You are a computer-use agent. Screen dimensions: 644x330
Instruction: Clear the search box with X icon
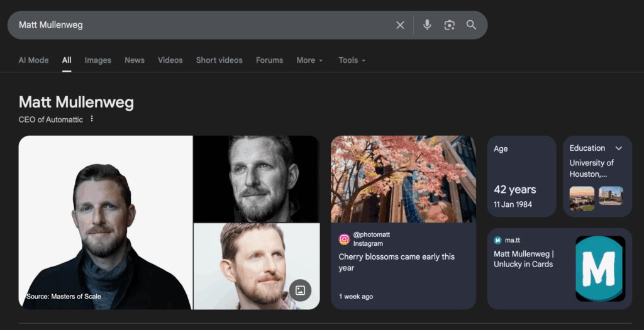coord(400,25)
